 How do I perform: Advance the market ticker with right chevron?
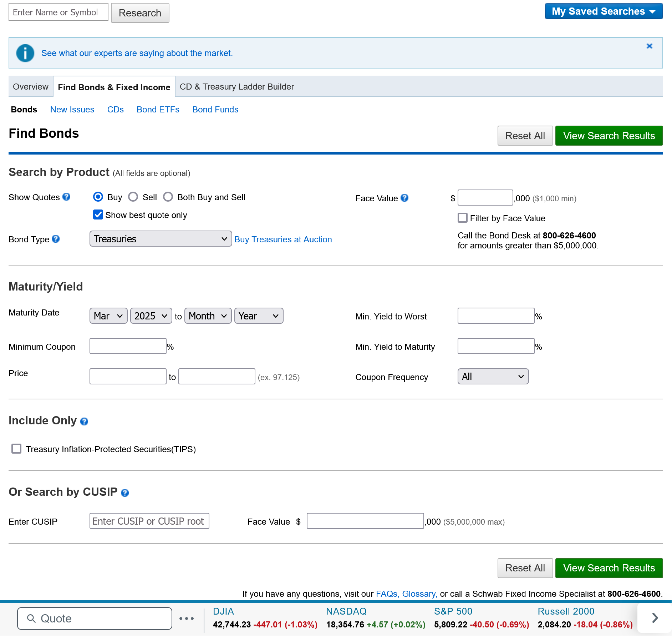coord(655,618)
